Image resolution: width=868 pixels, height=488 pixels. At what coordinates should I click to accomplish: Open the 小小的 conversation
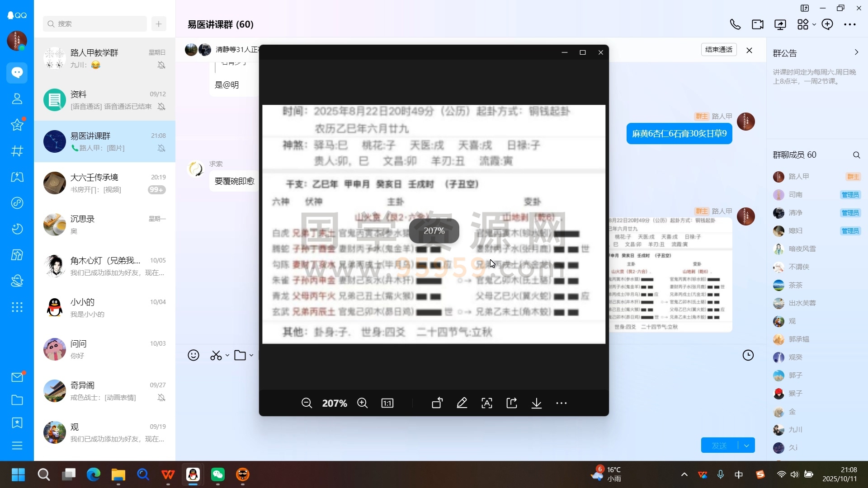pyautogui.click(x=104, y=308)
